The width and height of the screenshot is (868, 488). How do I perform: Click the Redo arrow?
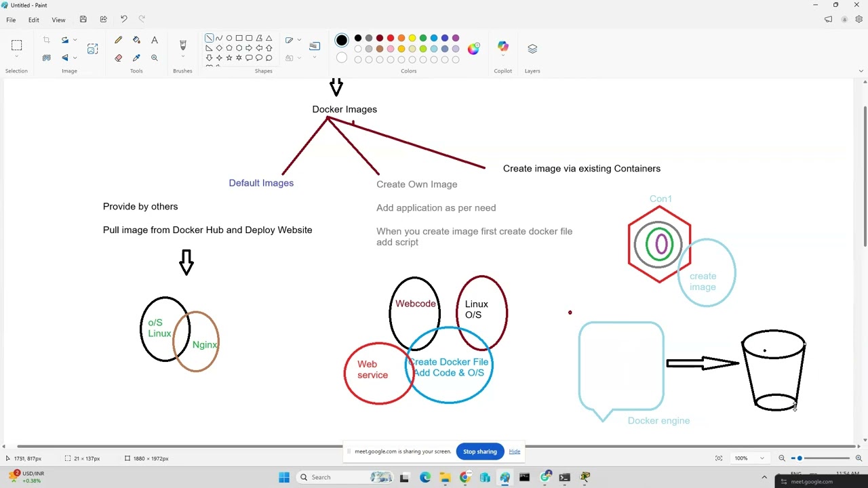pos(142,19)
